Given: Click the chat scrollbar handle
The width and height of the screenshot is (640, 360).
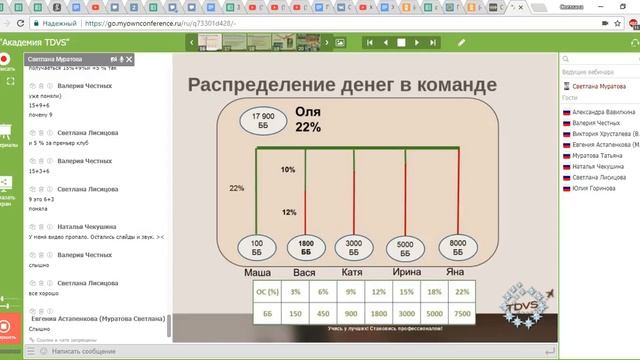Looking at the screenshot, I should click(x=169, y=325).
